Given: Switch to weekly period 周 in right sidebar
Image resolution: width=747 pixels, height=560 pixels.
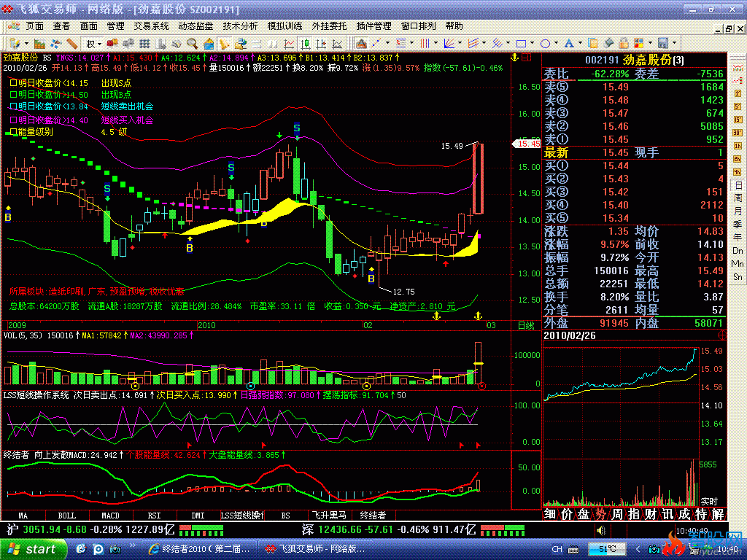Looking at the screenshot, I should [738, 198].
